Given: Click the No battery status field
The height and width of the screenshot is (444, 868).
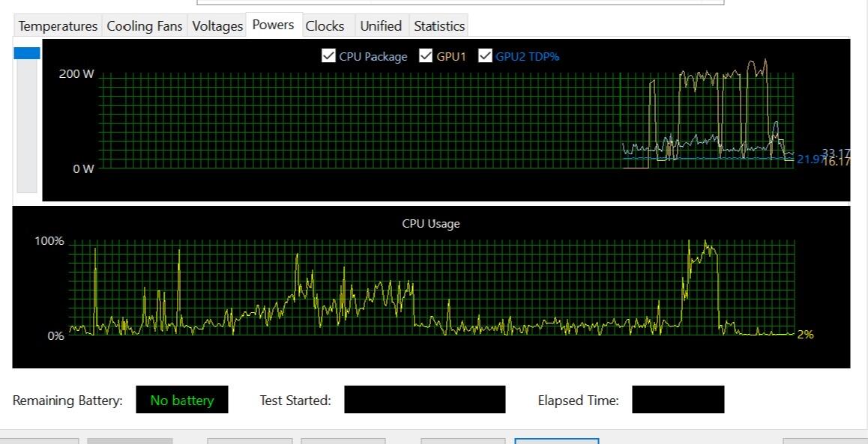Looking at the screenshot, I should coord(182,400).
